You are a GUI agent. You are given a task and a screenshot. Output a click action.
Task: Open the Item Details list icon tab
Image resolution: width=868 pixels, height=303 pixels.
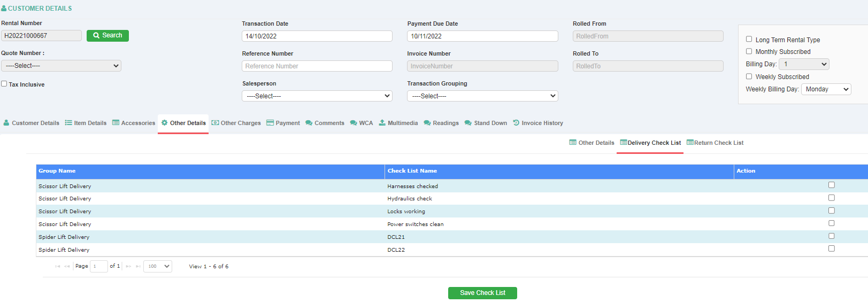[x=68, y=123]
